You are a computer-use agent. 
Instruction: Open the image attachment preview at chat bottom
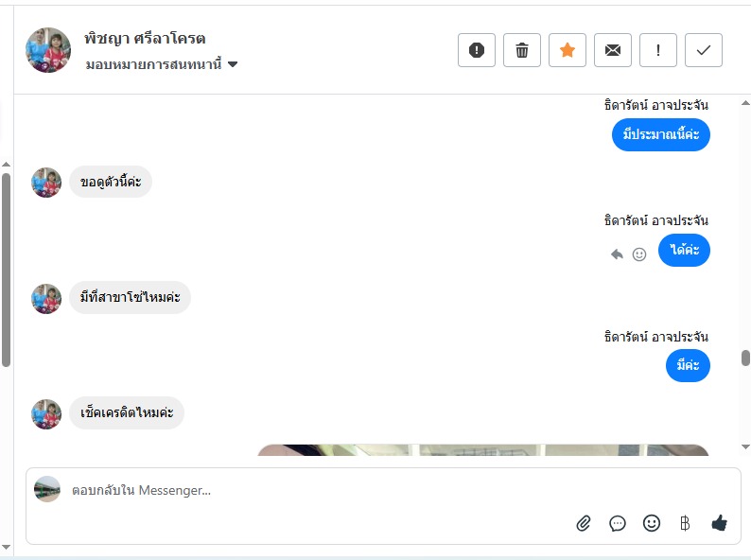pyautogui.click(x=482, y=450)
